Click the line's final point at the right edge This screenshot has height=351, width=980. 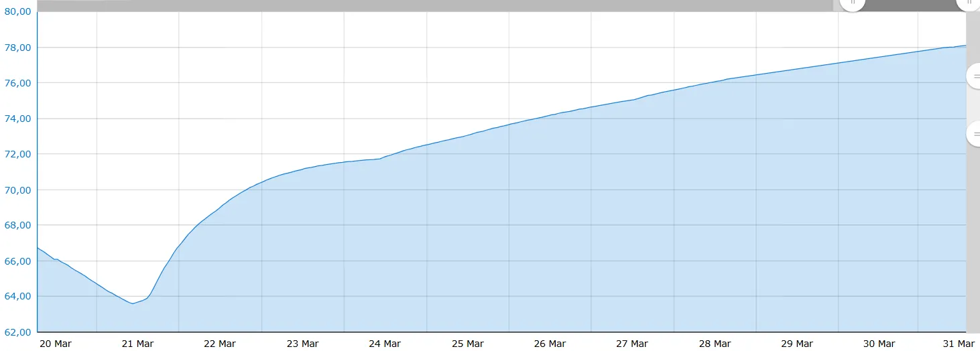click(965, 46)
